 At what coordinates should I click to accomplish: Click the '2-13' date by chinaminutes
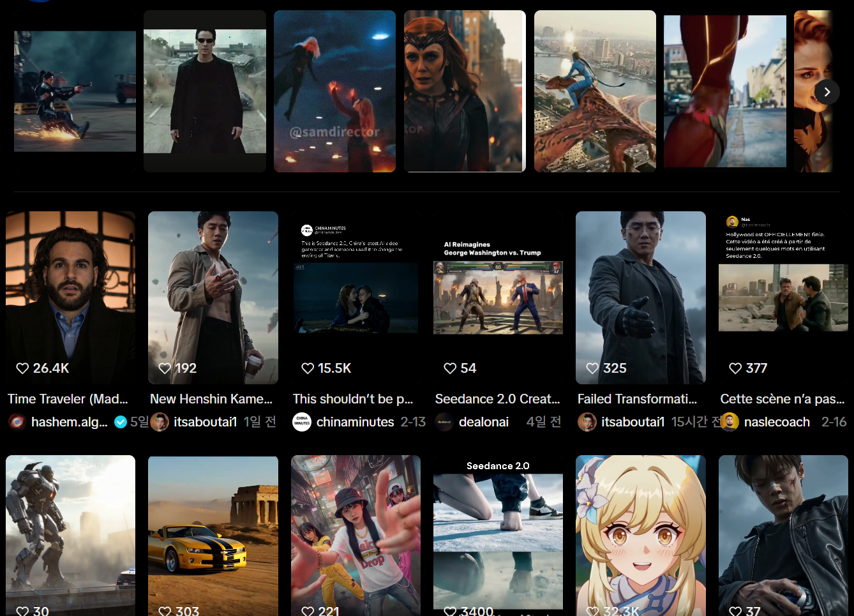tap(413, 422)
